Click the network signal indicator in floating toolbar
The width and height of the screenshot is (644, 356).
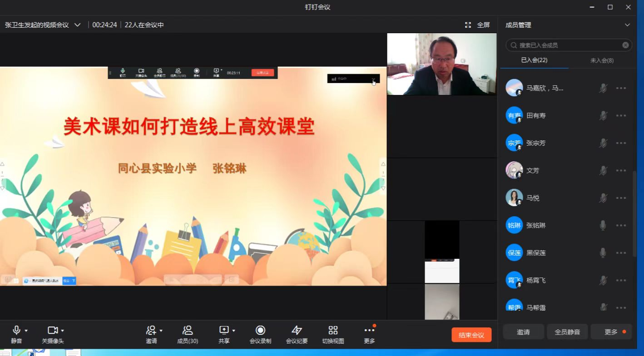(x=335, y=78)
